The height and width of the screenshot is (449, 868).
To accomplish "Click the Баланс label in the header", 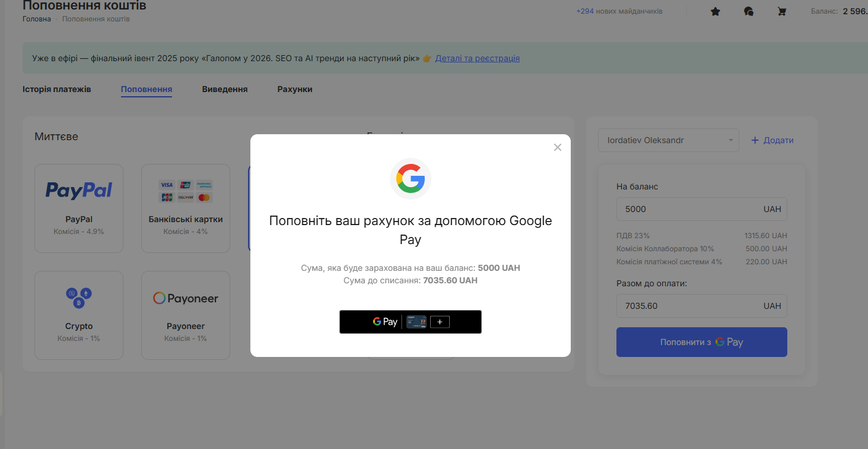I will (825, 11).
